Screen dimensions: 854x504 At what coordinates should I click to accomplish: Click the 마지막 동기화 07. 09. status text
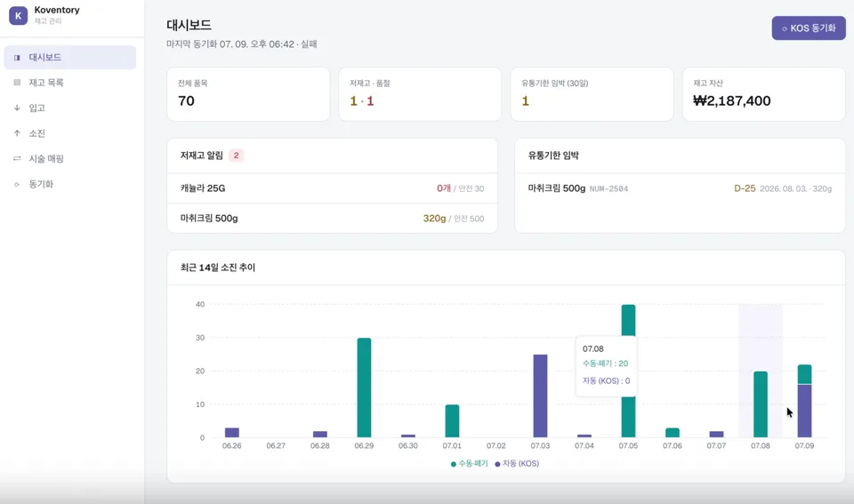[x=242, y=44]
